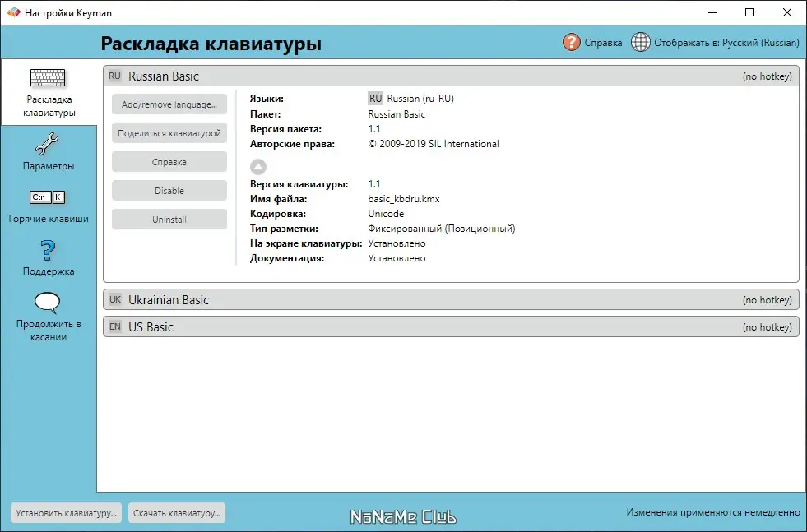Set hotkey for Russian Basic (no hotkey)
The height and width of the screenshot is (532, 807).
(767, 76)
